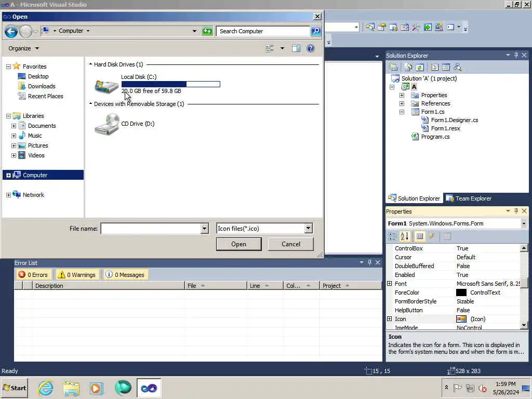The height and width of the screenshot is (399, 532).
Task: Toggle auto-hide pin on Properties panel
Action: (x=516, y=211)
